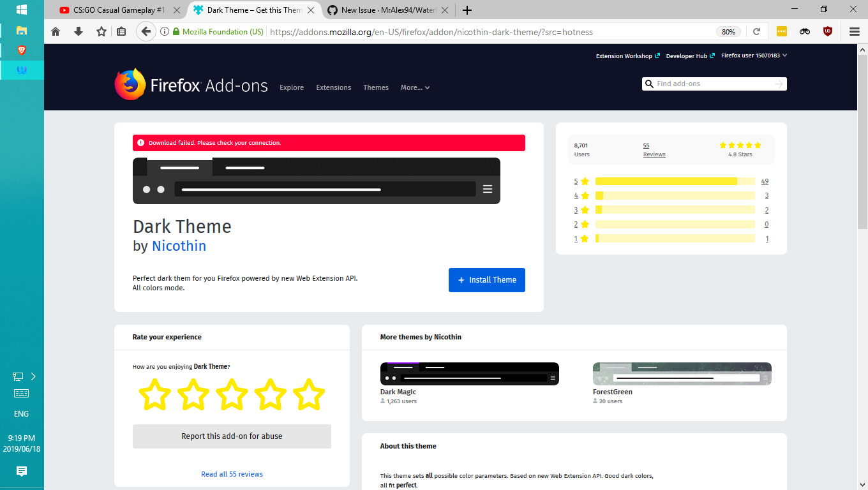
Task: Open Brave from the taskbar
Action: point(22,50)
